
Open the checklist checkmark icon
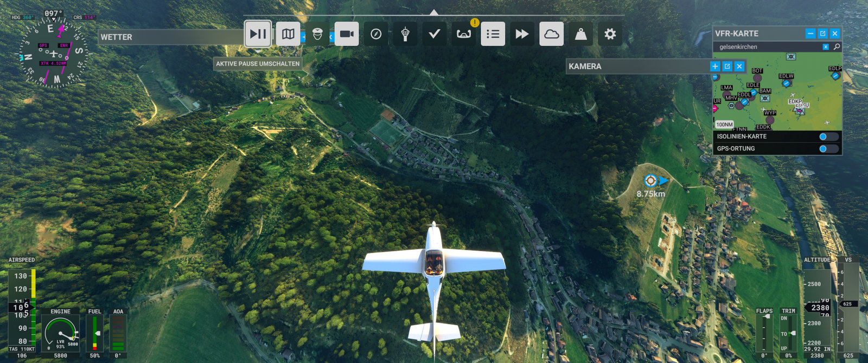point(434,34)
